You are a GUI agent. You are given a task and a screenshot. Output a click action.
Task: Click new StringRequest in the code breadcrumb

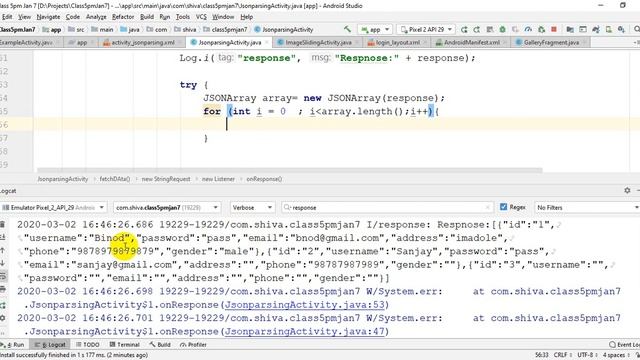click(166, 179)
